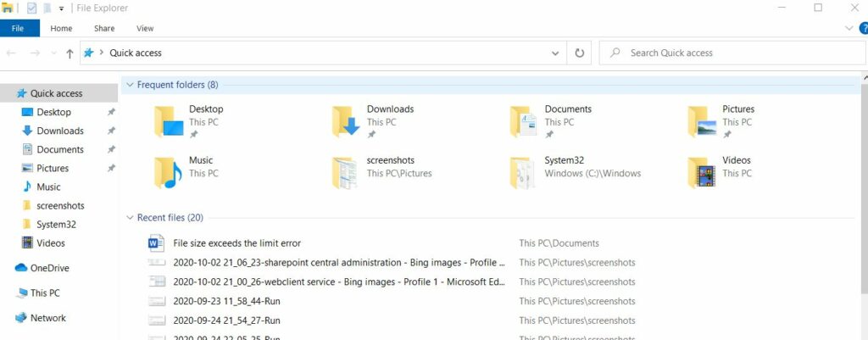Refresh the Quick access view
The image size is (868, 340).
pyautogui.click(x=579, y=53)
